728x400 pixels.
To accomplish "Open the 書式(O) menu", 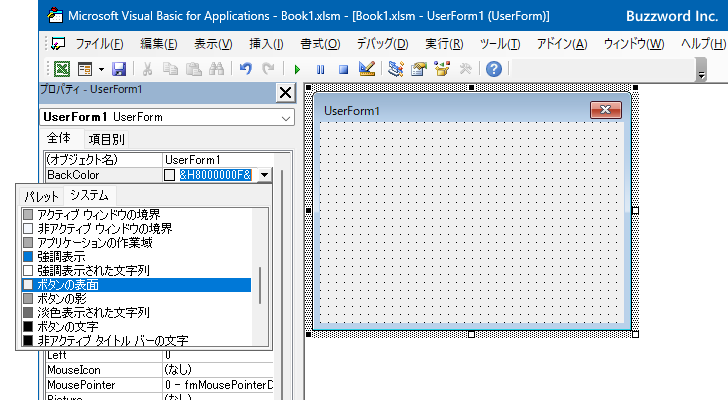I will (x=320, y=44).
